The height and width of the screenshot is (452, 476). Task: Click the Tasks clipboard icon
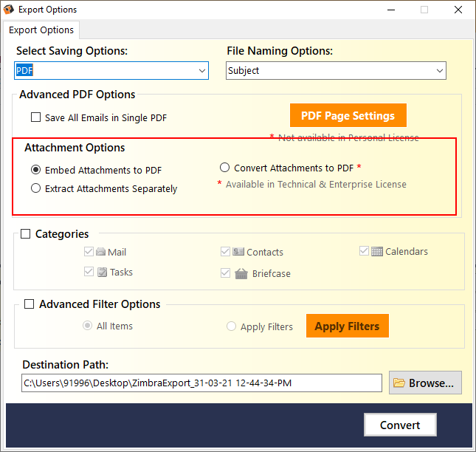pos(103,272)
